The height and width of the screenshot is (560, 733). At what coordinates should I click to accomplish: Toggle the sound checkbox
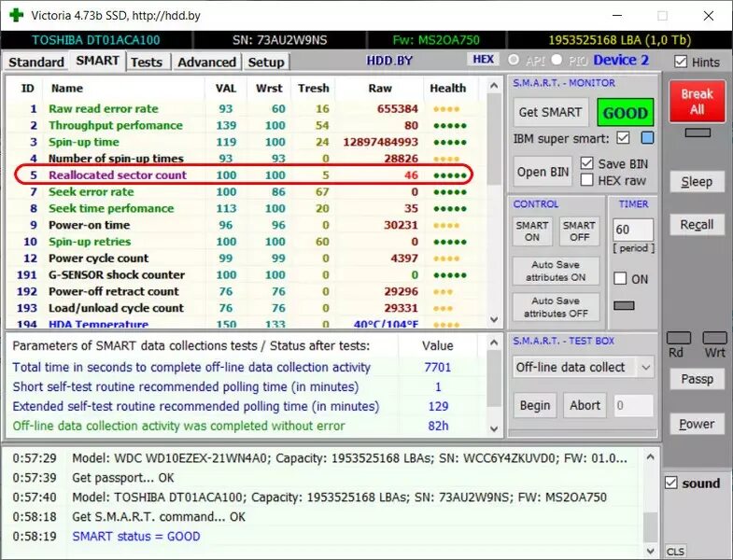pyautogui.click(x=670, y=483)
